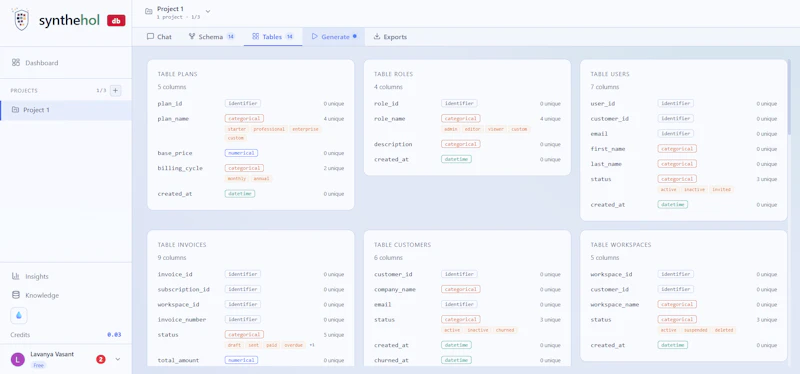Click the TABLE PLANS card title
This screenshot has width=800, height=374.
[178, 74]
